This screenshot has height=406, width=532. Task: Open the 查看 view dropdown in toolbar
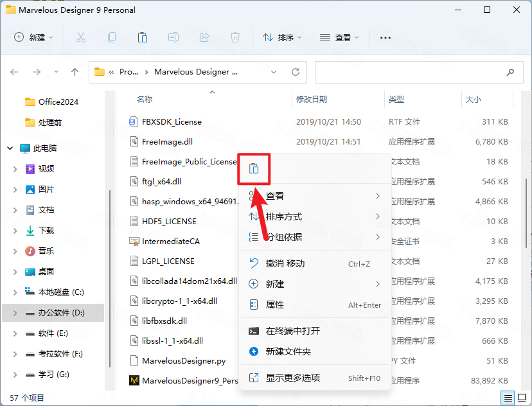coord(339,37)
